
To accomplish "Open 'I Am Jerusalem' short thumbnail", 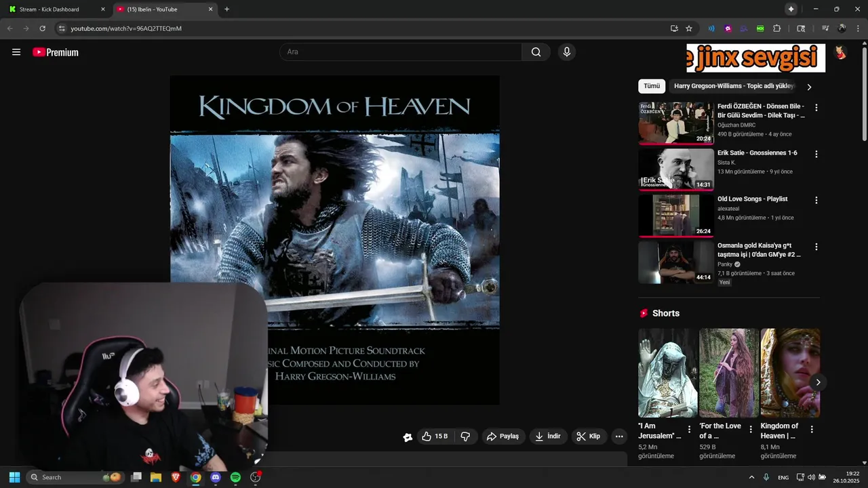I will [667, 373].
